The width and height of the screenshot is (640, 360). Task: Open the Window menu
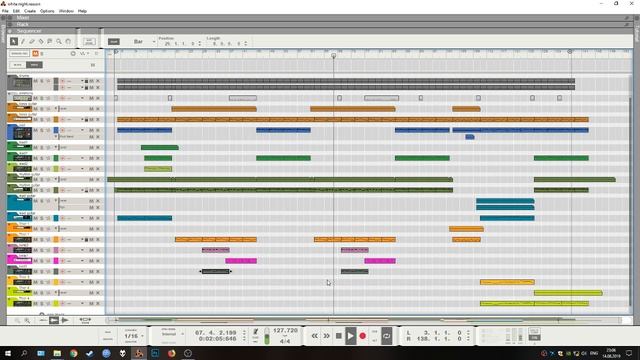[67, 11]
